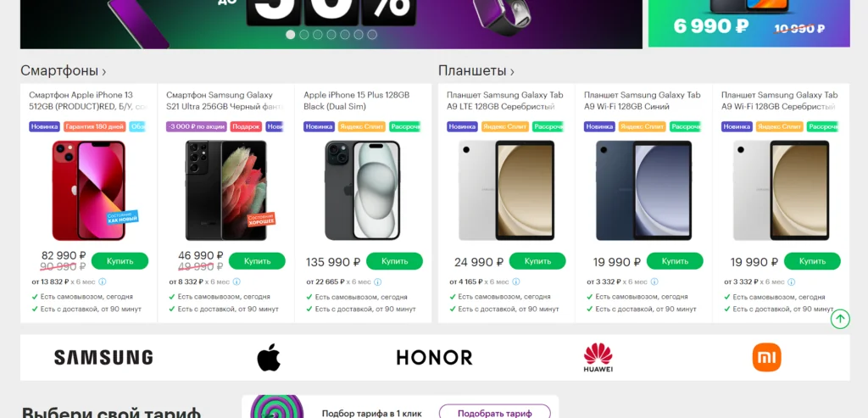Image resolution: width=868 pixels, height=418 pixels.
Task: Expand the Планшеты category chevron
Action: pos(512,71)
